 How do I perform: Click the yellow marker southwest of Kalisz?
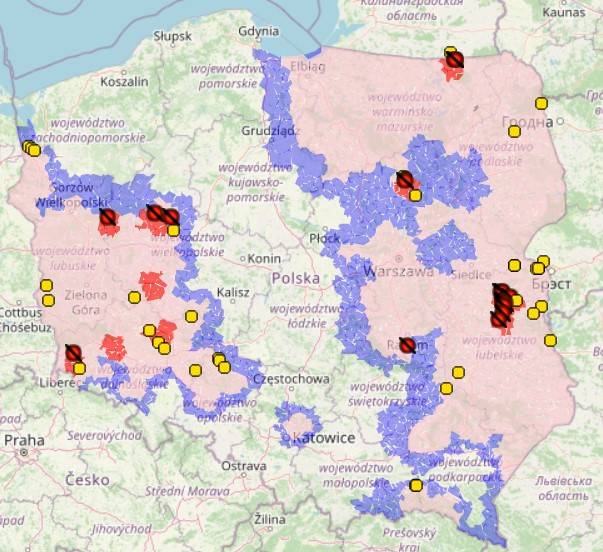point(192,316)
